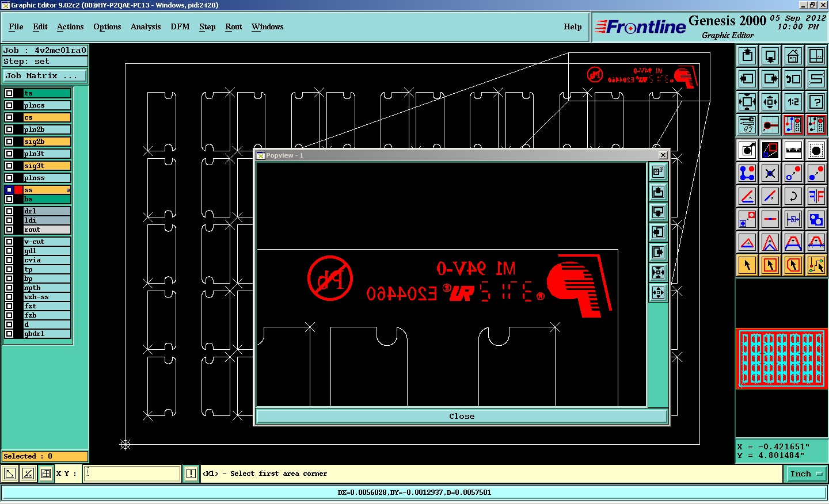
Task: Toggle the ts layer checkbox
Action: pos(9,93)
